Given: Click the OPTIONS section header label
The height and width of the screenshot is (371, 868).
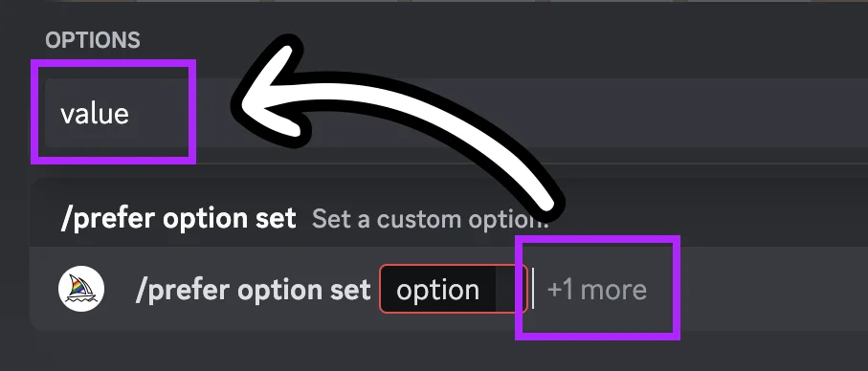Looking at the screenshot, I should tap(93, 40).
